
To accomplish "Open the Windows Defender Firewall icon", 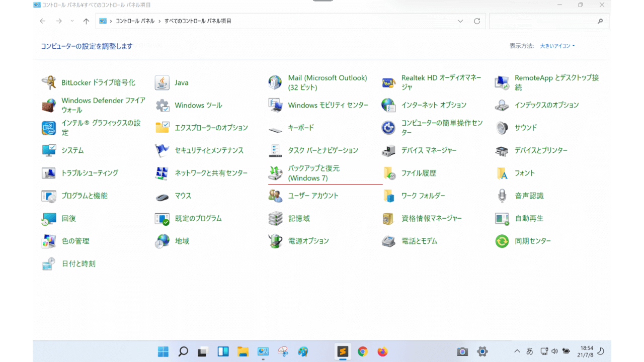I will pos(49,105).
